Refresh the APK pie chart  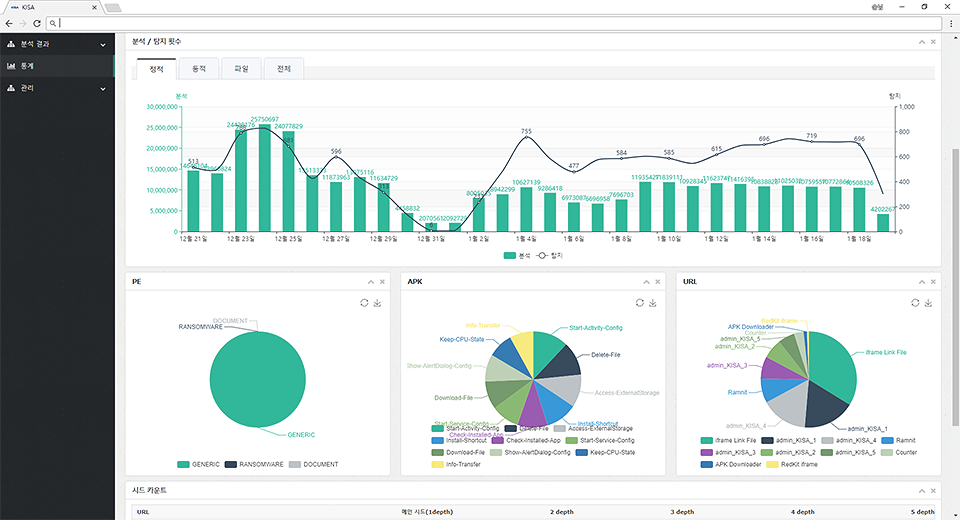[639, 303]
